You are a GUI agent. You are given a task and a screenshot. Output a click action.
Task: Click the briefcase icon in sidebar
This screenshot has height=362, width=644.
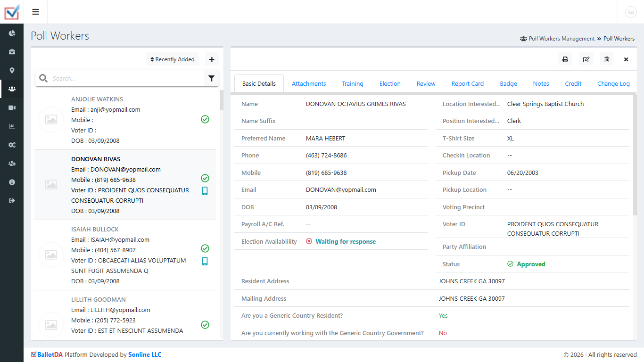[x=12, y=52]
